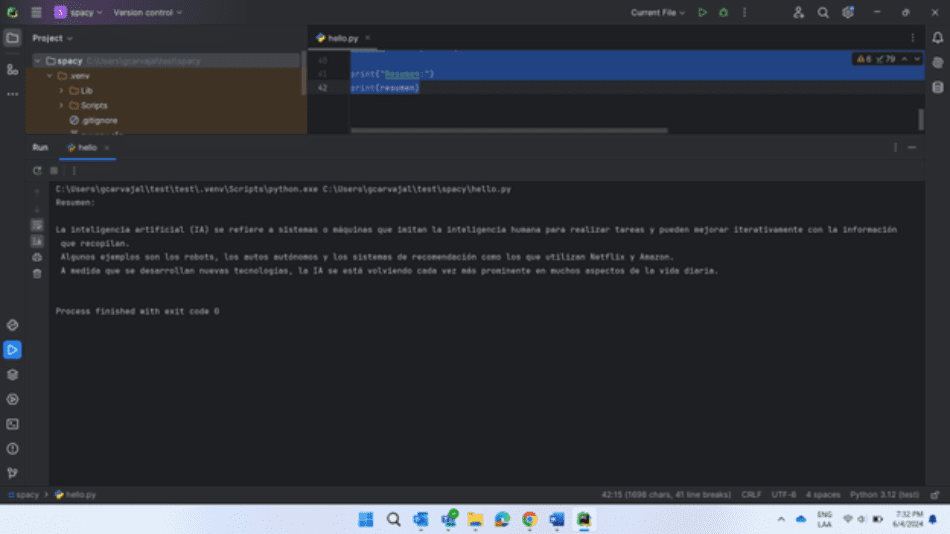The image size is (950, 534).
Task: Open the Problems tool window
Action: click(12, 449)
